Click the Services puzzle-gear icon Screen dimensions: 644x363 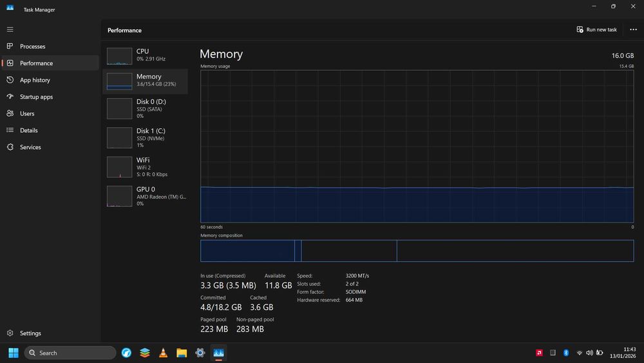[x=10, y=147]
